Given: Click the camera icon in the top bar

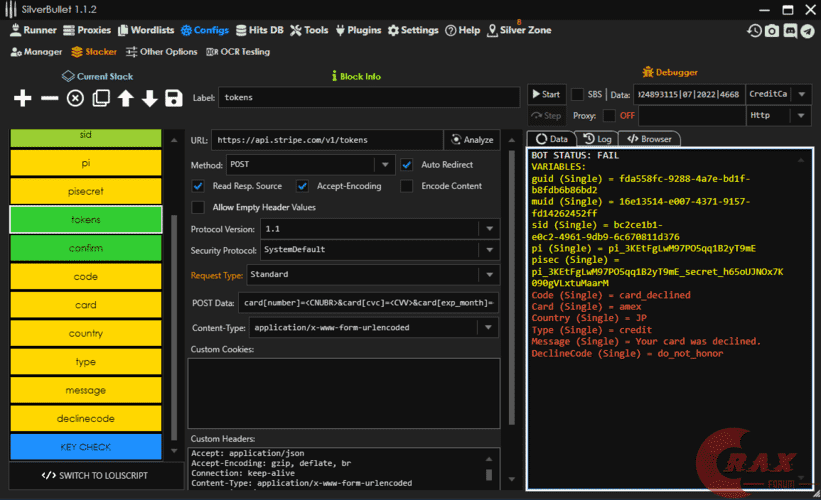Looking at the screenshot, I should point(771,31).
